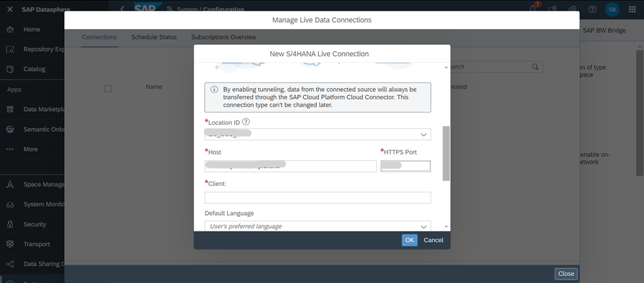Click the More ellipsis in sidebar
Image resolution: width=644 pixels, height=283 pixels.
coord(11,149)
